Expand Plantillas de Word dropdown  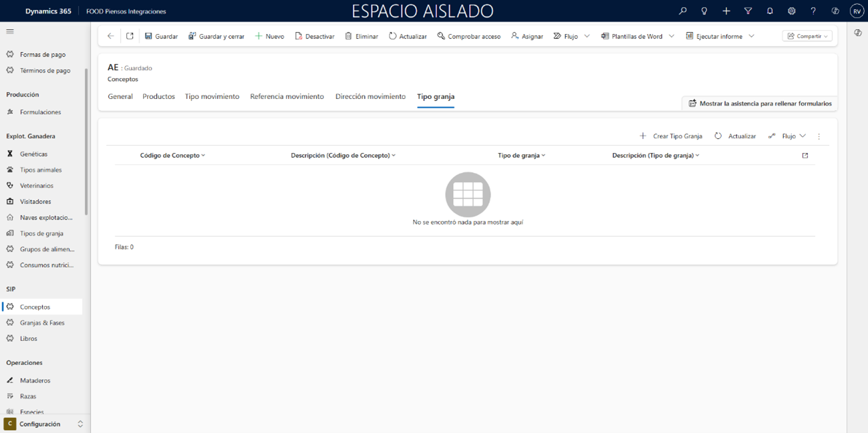[x=672, y=36]
